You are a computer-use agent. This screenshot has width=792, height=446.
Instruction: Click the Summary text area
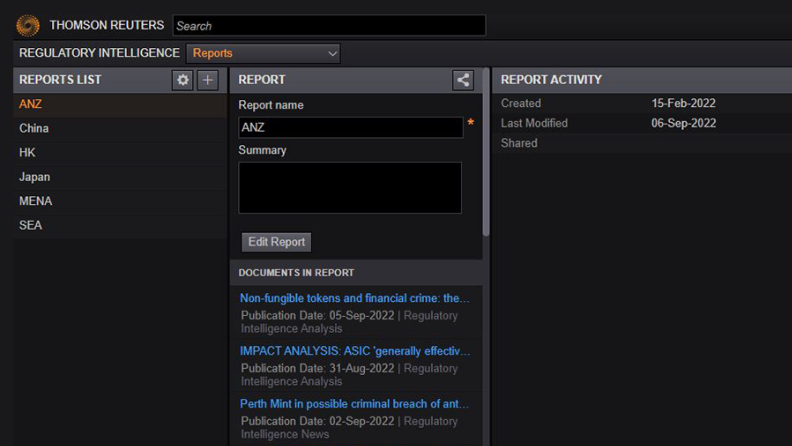tap(350, 188)
